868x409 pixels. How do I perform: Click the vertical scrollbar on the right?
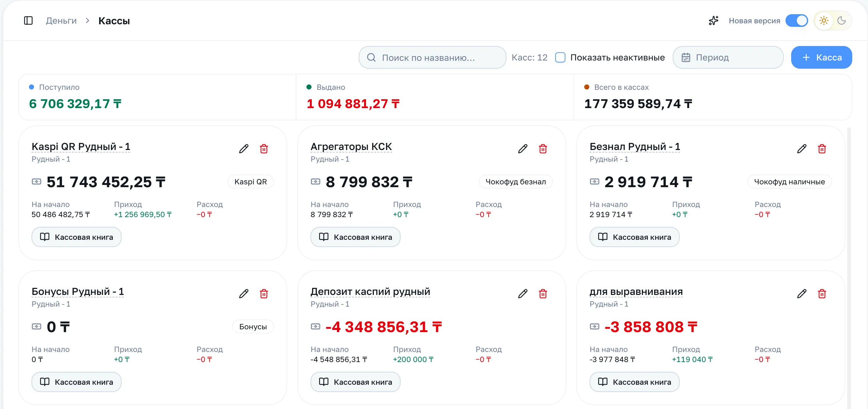(x=849, y=268)
